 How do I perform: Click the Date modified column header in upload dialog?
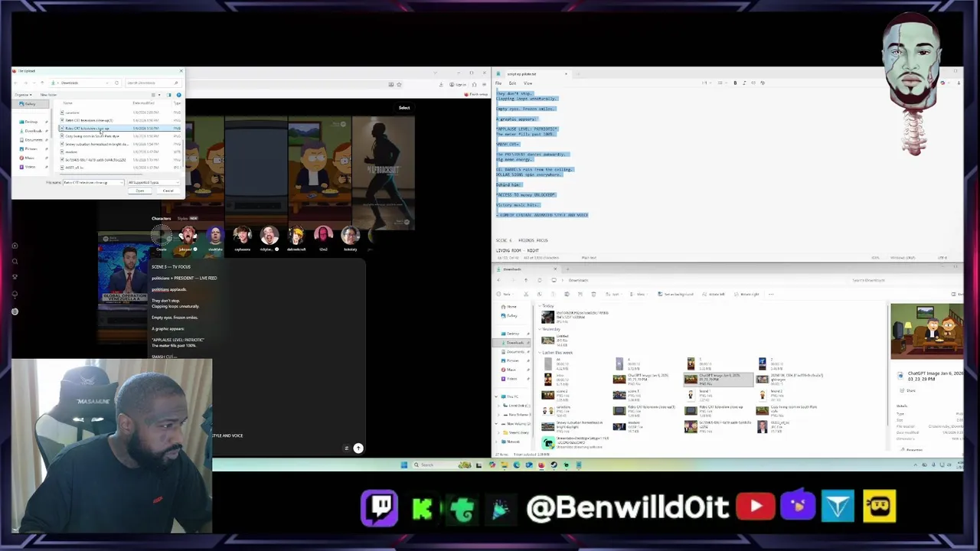click(x=143, y=103)
